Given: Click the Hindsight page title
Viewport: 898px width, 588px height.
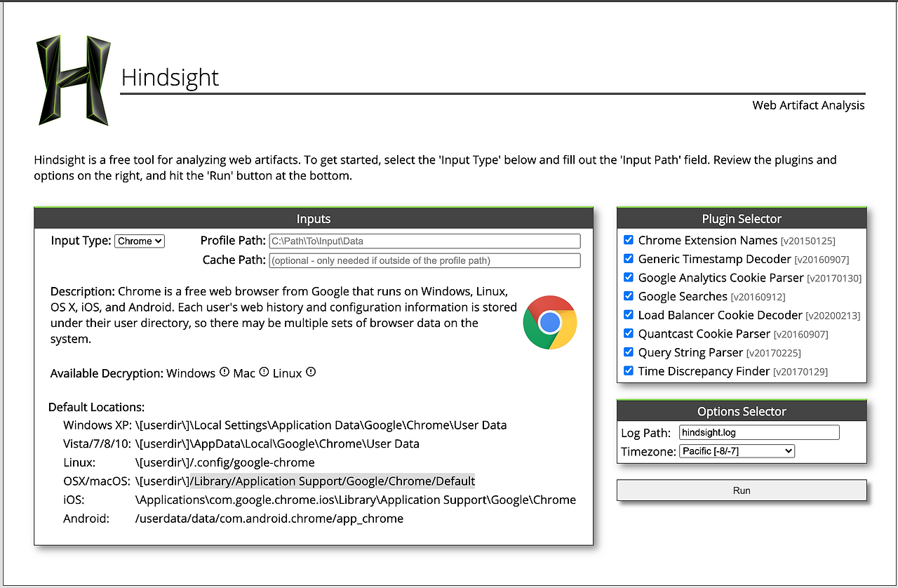Looking at the screenshot, I should click(x=170, y=77).
